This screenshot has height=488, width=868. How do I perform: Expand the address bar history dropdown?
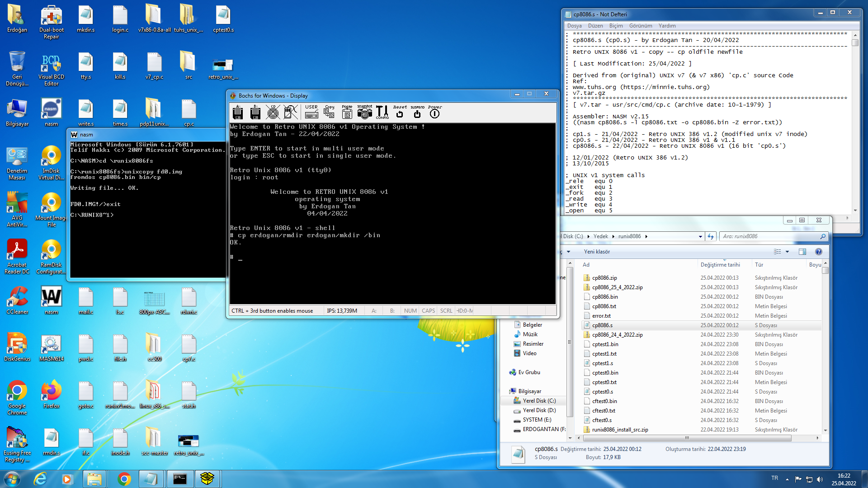click(x=700, y=236)
